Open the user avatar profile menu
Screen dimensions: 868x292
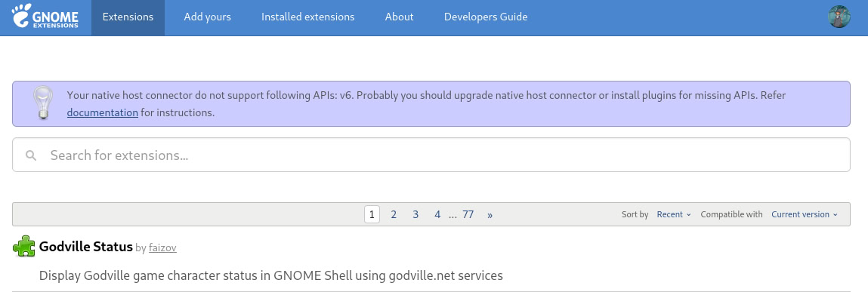pyautogui.click(x=839, y=17)
